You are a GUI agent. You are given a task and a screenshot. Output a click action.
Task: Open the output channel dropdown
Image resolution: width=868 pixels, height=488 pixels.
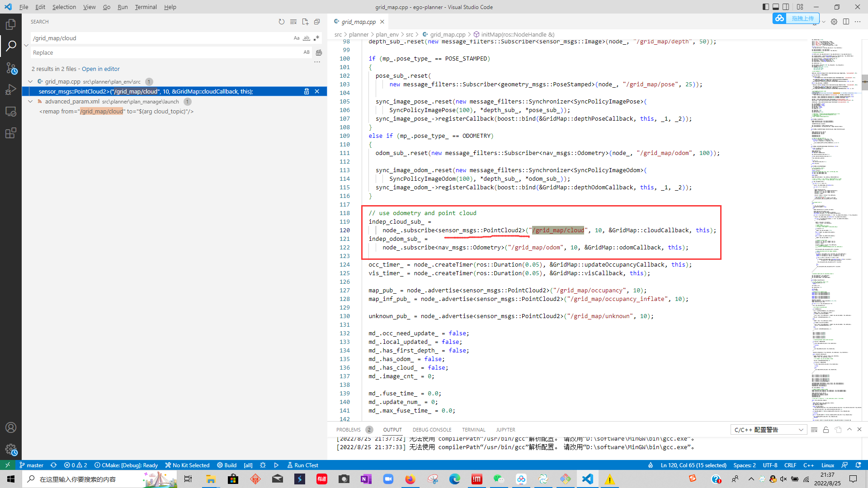click(768, 430)
